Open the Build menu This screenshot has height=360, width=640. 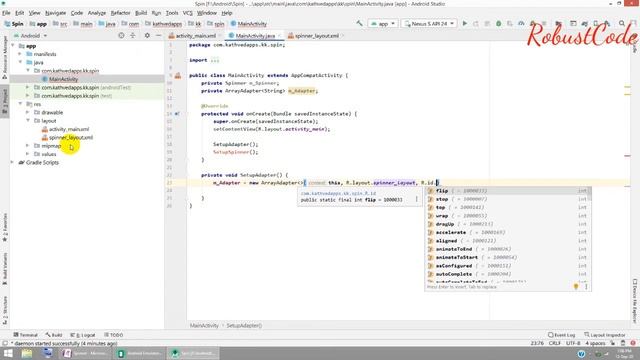tap(141, 13)
